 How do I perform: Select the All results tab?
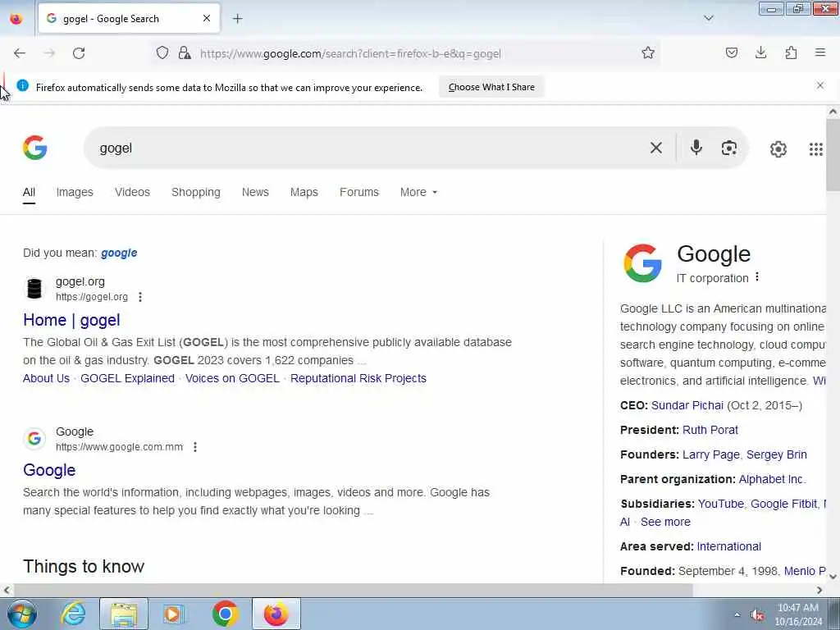pyautogui.click(x=29, y=192)
